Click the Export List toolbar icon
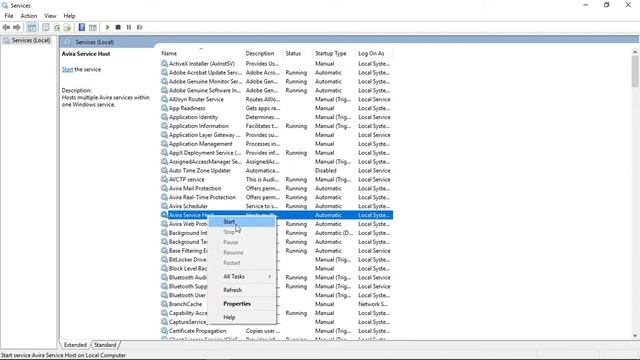 pos(67,27)
